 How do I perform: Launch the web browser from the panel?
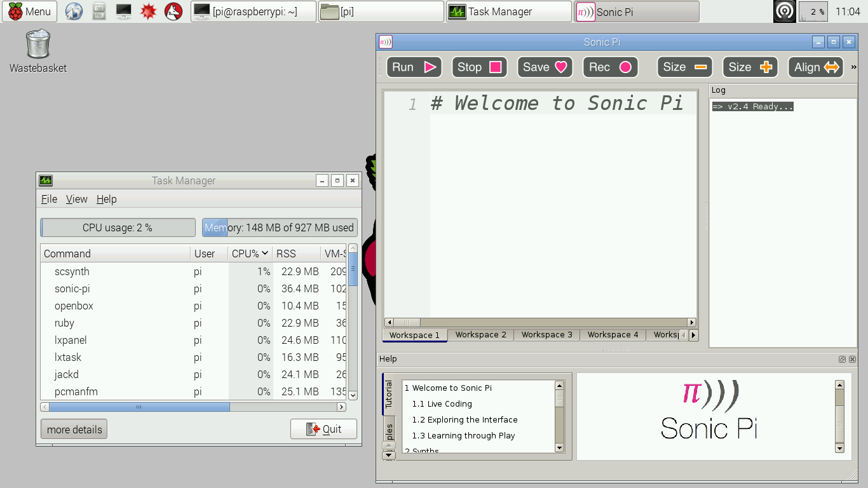pos(74,11)
